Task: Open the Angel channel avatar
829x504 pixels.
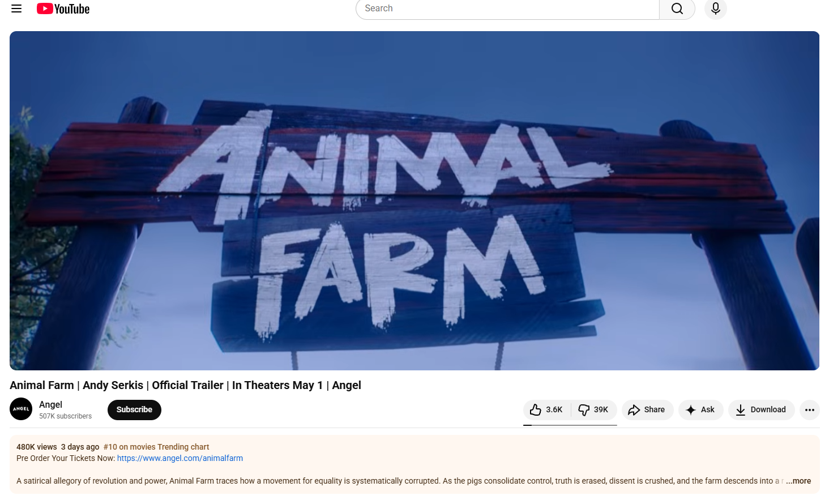Action: click(x=21, y=409)
